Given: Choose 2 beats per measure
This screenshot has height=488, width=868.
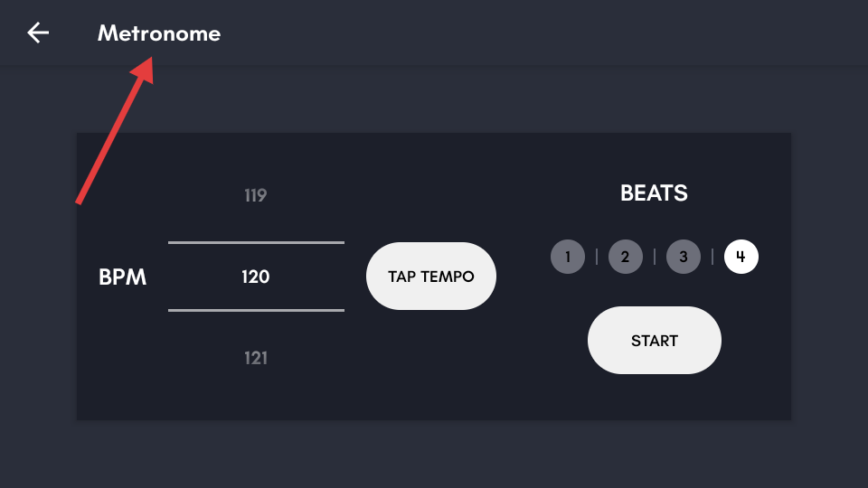Looking at the screenshot, I should click(625, 257).
